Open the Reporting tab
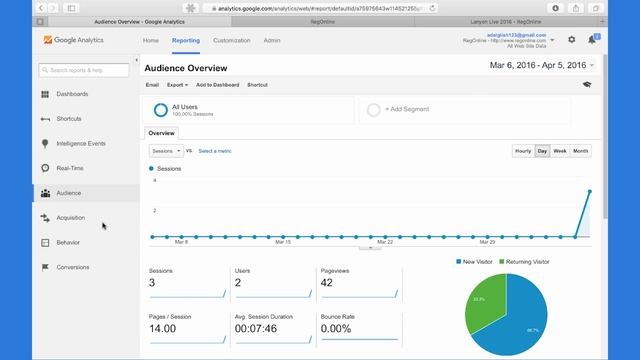 point(186,40)
